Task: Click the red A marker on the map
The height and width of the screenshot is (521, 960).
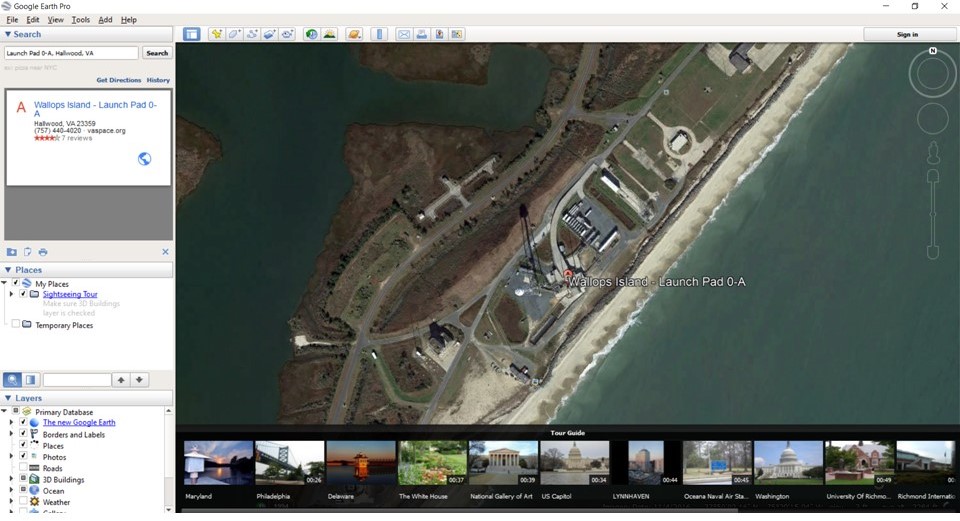Action: [x=568, y=274]
